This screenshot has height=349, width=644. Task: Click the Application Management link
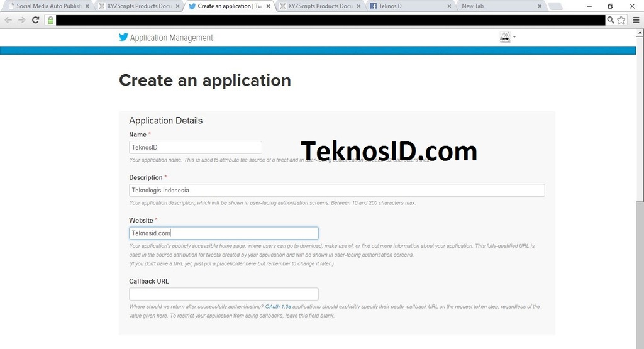171,38
